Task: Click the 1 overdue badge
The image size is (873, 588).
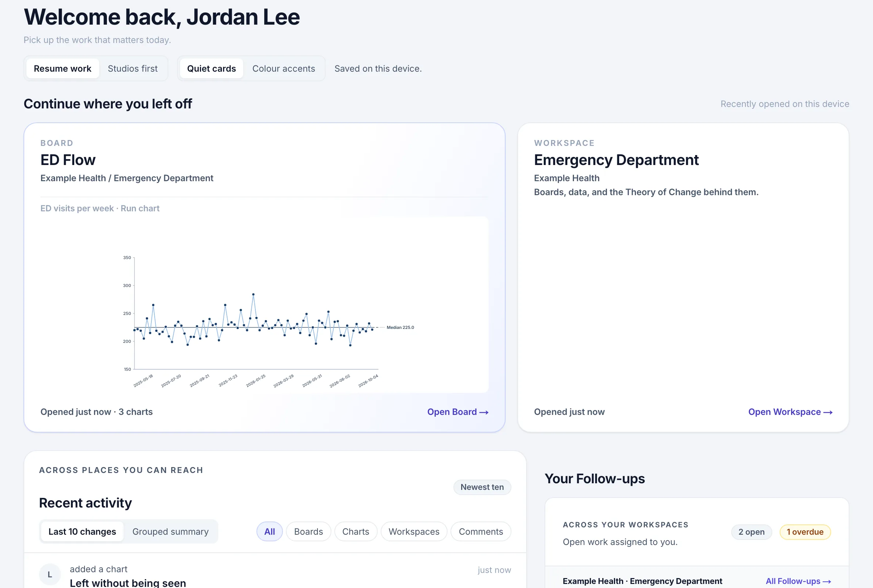Action: (x=805, y=532)
